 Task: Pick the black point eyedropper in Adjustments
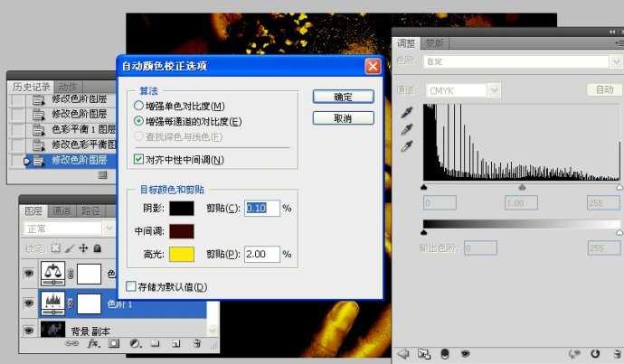[x=407, y=113]
